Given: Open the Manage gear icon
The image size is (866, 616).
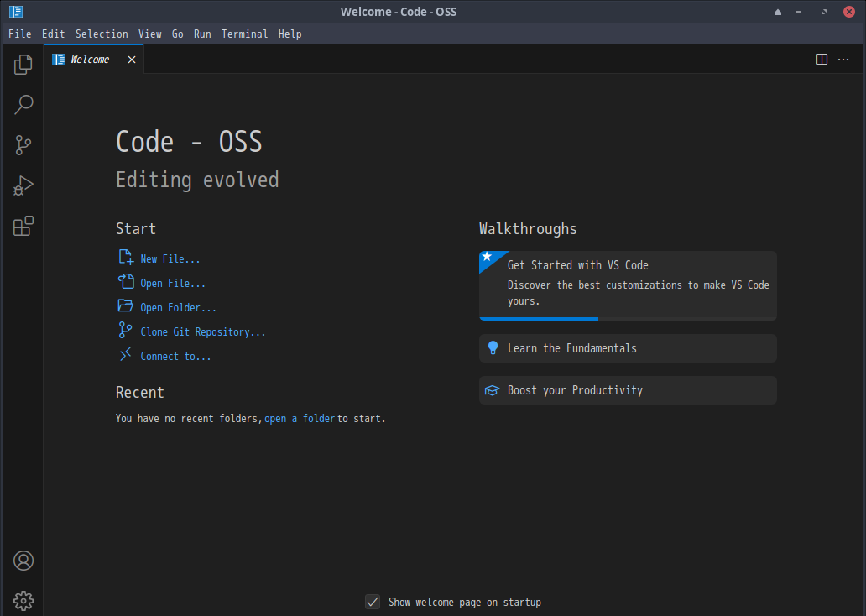Looking at the screenshot, I should [23, 601].
